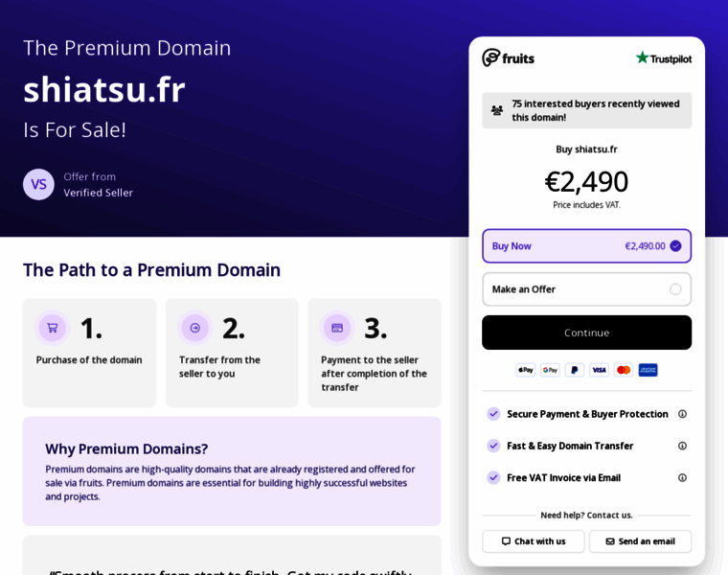Click the VS seller avatar
Image resolution: width=728 pixels, height=575 pixels.
[x=38, y=184]
